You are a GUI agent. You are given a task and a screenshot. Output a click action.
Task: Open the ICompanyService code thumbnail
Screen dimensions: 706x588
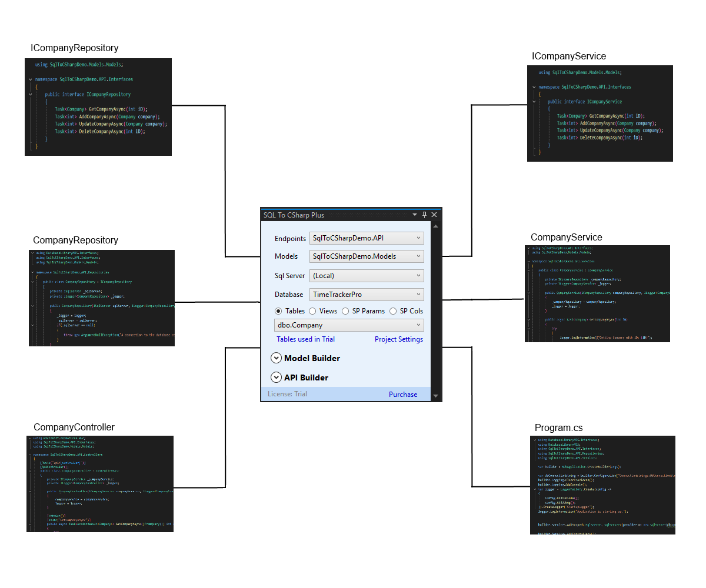[x=600, y=113]
